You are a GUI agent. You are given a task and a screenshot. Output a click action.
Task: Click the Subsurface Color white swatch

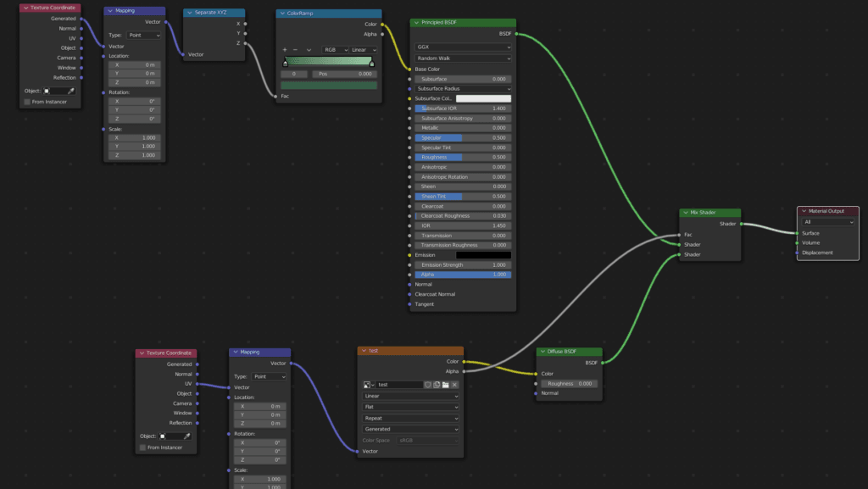[483, 98]
